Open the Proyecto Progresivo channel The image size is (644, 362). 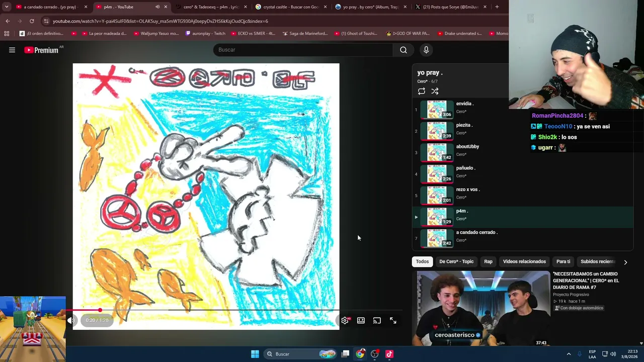tap(571, 295)
